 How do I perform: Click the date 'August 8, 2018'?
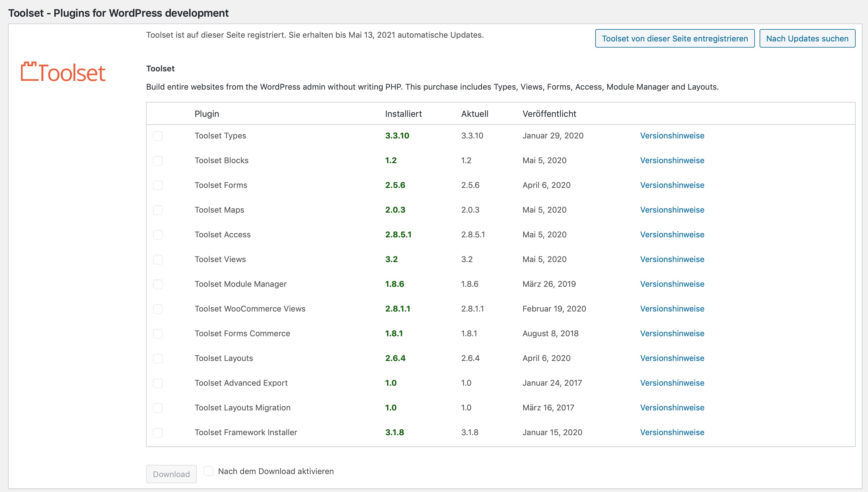click(550, 333)
